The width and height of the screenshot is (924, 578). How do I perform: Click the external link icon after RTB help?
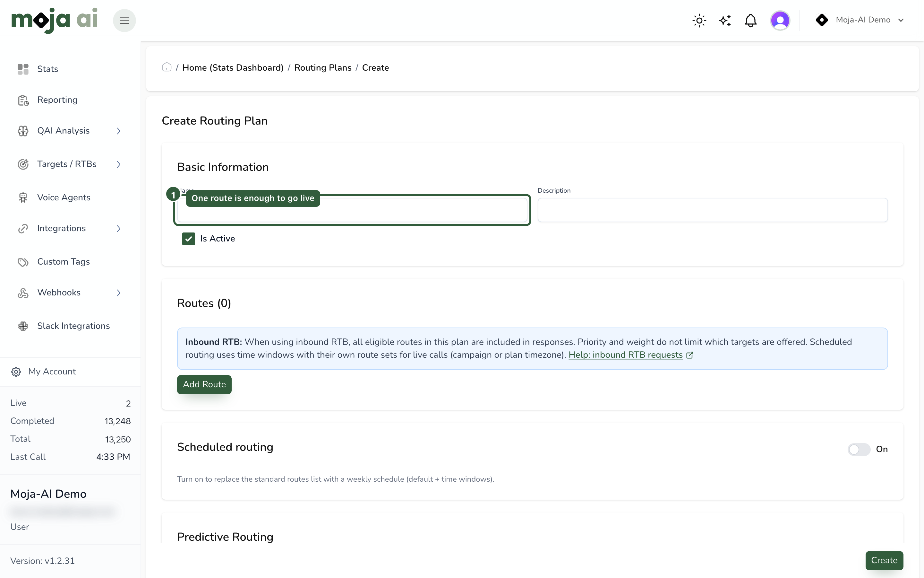[689, 355]
